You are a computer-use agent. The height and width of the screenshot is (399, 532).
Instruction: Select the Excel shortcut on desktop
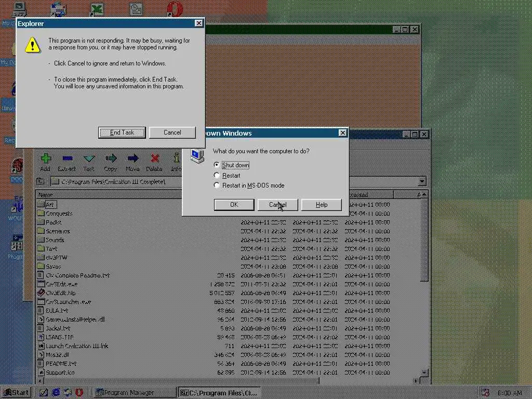click(97, 9)
